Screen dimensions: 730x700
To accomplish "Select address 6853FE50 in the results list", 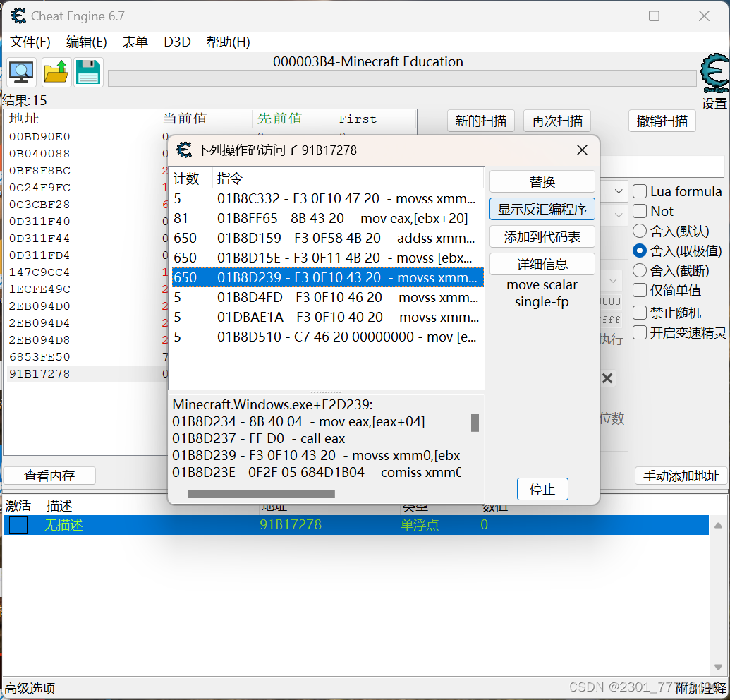I will pos(39,357).
